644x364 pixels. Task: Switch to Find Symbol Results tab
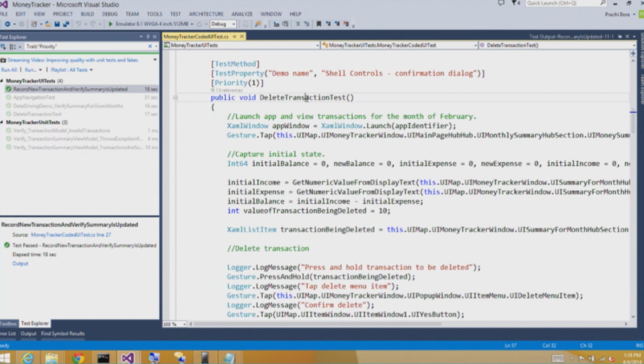coord(63,334)
